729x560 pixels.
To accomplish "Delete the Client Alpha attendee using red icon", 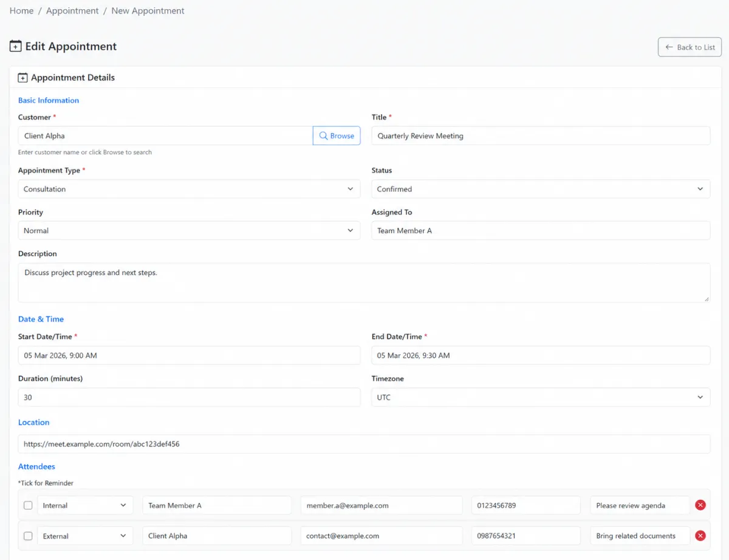I will (x=700, y=536).
